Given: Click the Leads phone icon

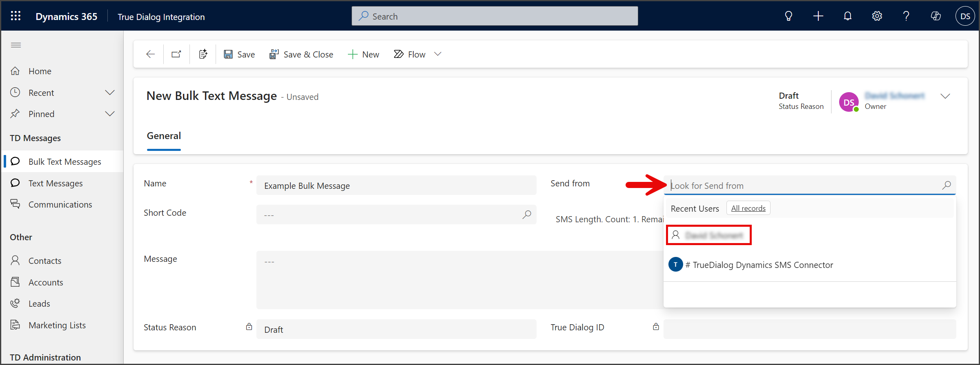Looking at the screenshot, I should pos(15,303).
